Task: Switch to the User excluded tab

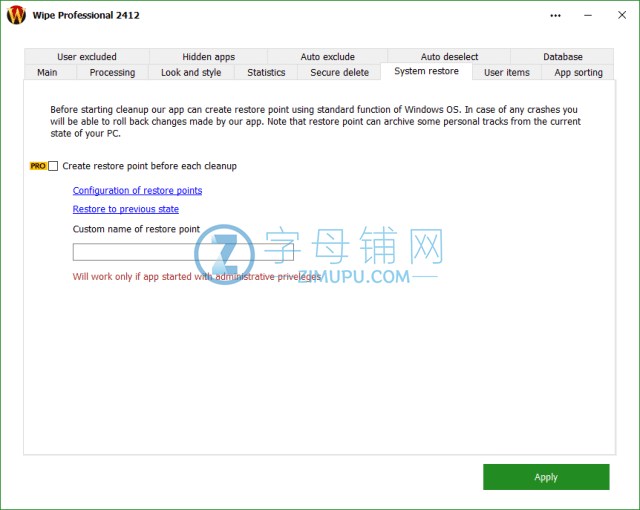Action: pos(87,57)
